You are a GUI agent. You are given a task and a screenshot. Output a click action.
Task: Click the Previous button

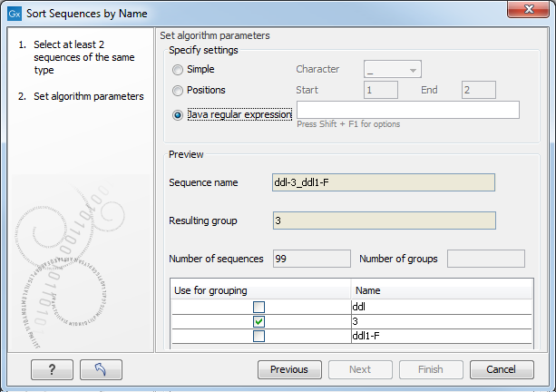coord(289,369)
